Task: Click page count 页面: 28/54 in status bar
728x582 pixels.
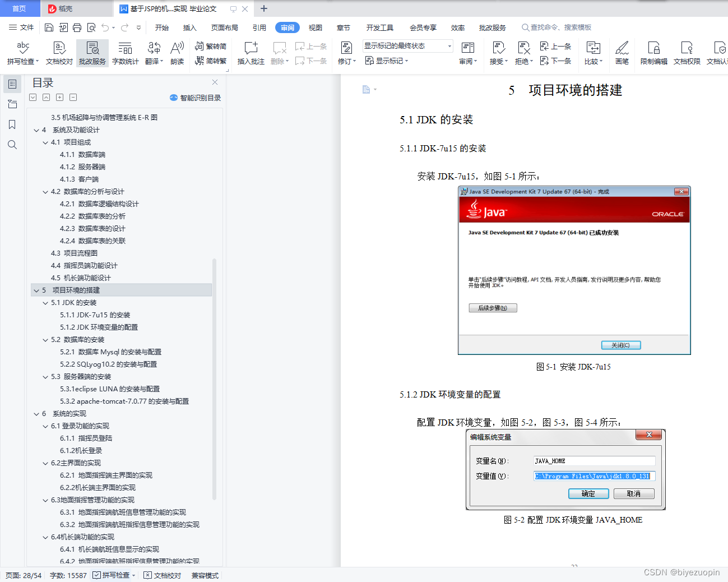Action: point(24,575)
